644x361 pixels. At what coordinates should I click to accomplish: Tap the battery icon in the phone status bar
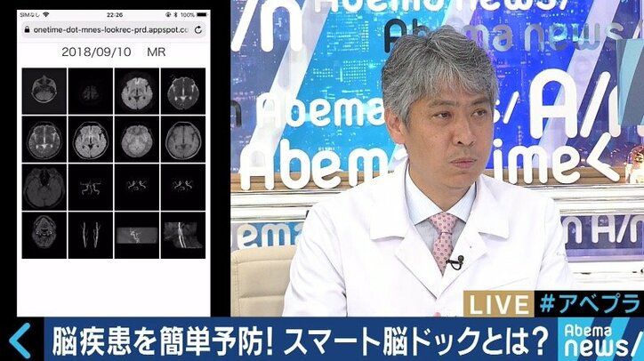[x=202, y=15]
